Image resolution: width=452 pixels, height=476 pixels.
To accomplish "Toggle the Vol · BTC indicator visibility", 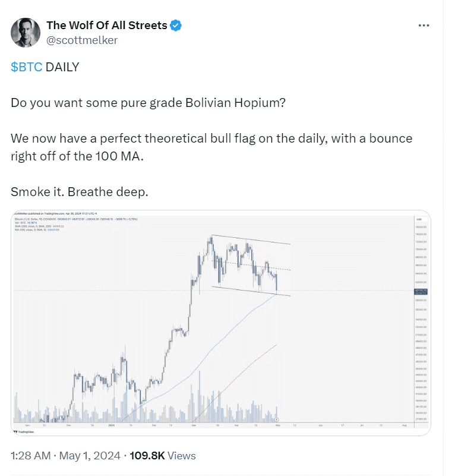I will tap(20, 223).
